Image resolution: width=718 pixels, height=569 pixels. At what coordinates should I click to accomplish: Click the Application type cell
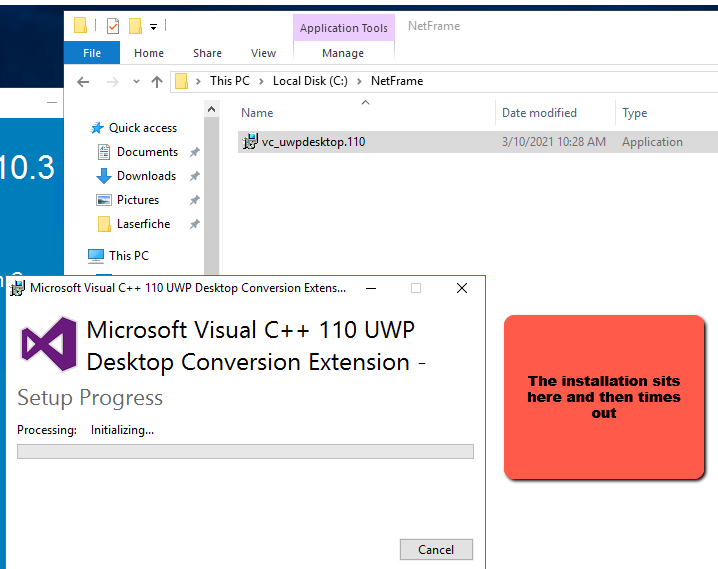tap(652, 142)
